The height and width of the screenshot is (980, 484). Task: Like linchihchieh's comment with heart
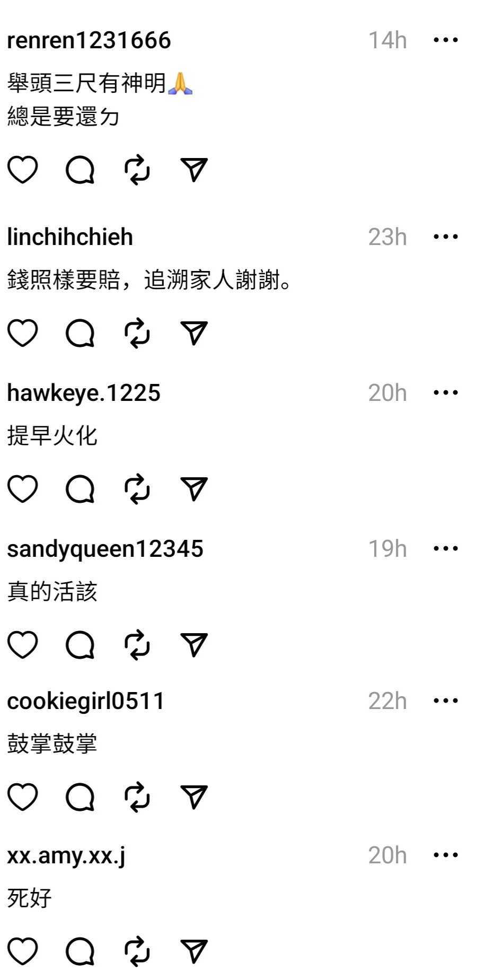click(23, 334)
